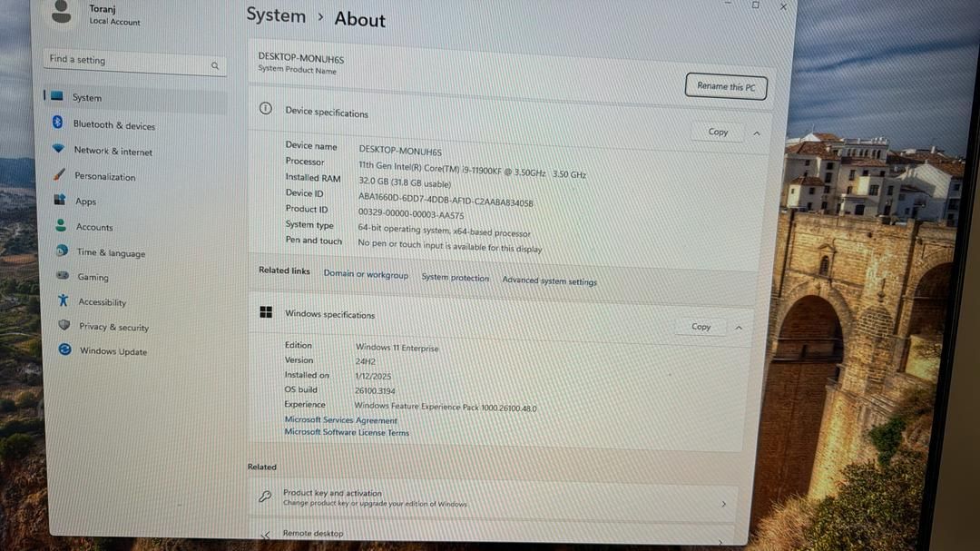Open the System settings category
The image size is (980, 551).
[135, 97]
